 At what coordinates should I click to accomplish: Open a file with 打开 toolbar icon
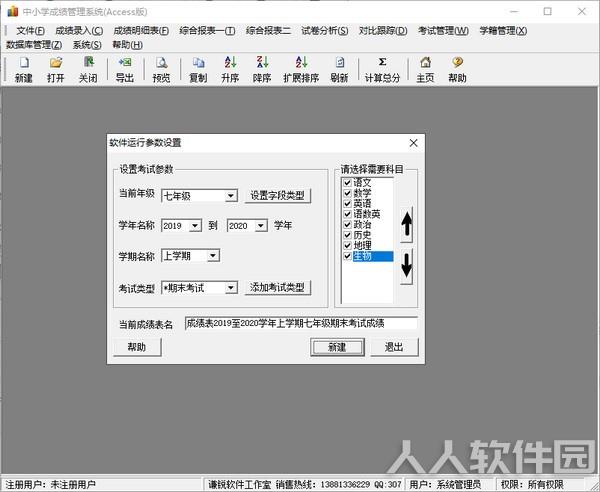pos(56,69)
